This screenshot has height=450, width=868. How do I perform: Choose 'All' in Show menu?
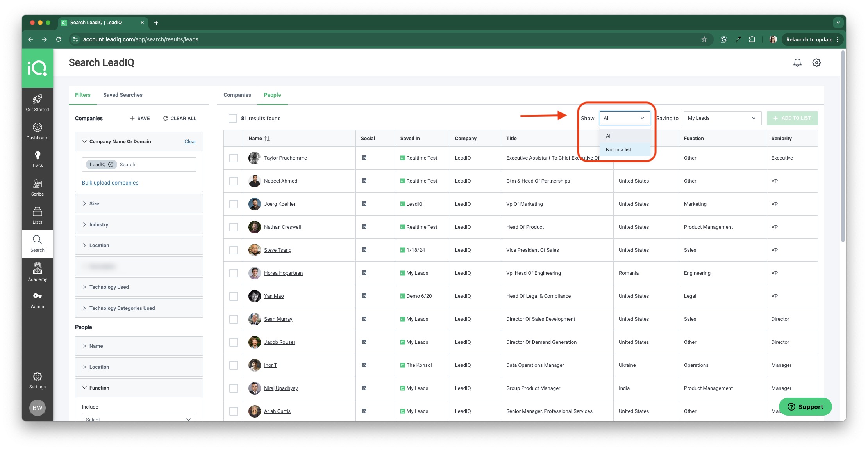pos(625,136)
